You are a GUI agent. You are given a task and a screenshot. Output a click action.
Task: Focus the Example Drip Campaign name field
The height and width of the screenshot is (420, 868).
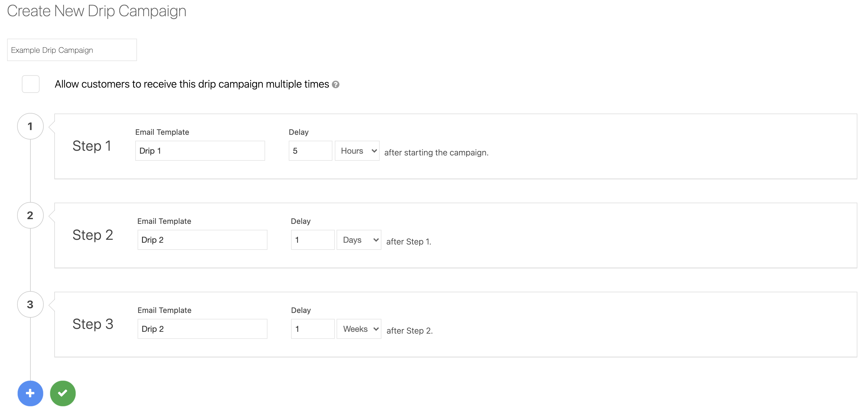click(x=72, y=50)
